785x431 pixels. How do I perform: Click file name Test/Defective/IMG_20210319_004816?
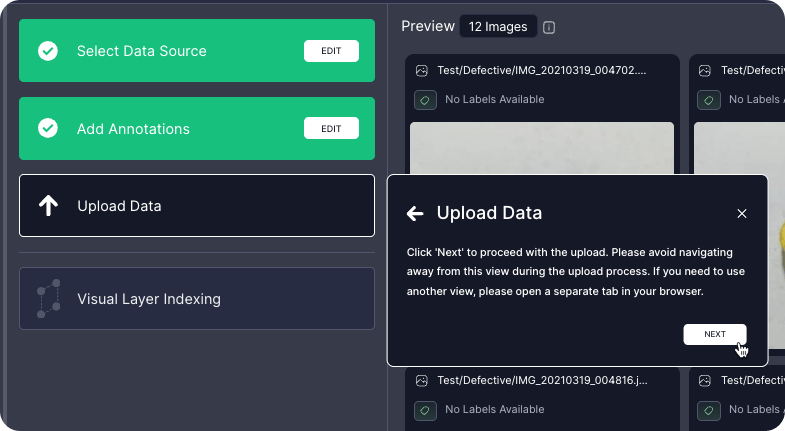click(542, 380)
